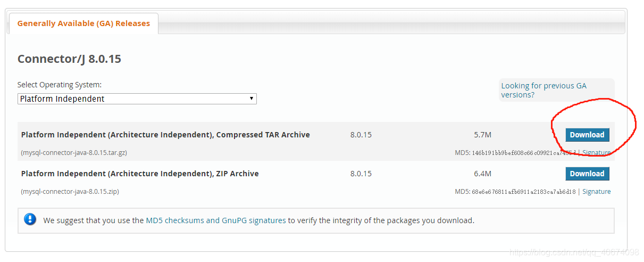Open Signature link for tar.gz file
This screenshot has height=262, width=644.
tap(596, 152)
